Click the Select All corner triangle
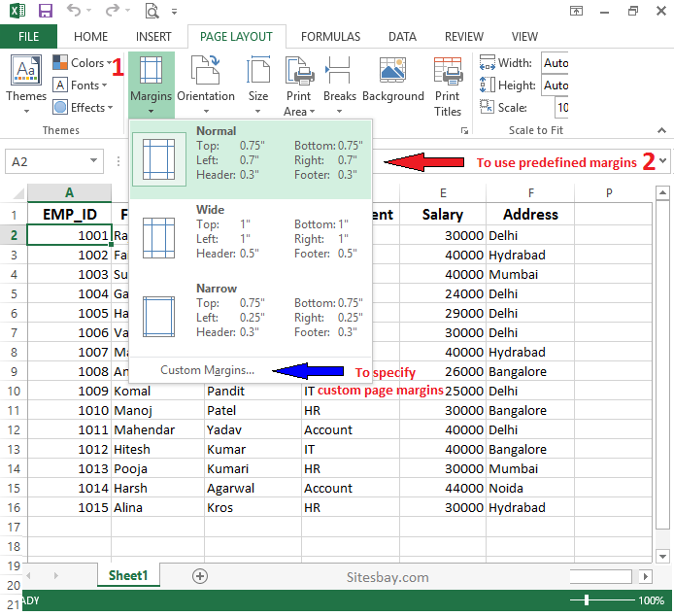Screen dimensions: 674x616 (x=18, y=193)
